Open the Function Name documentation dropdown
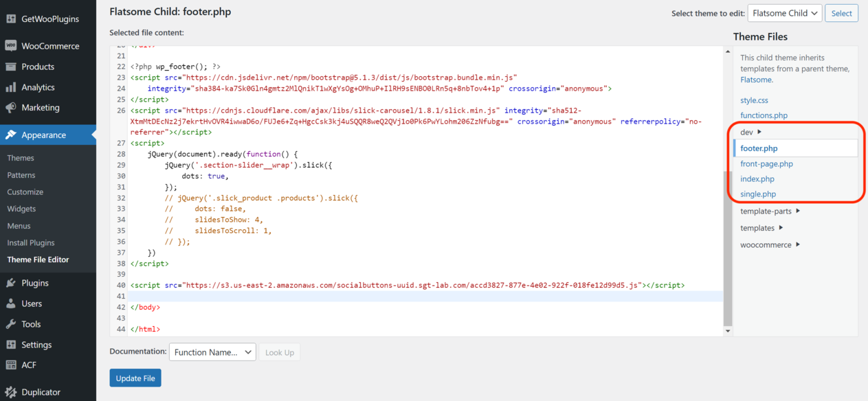868x401 pixels. 212,352
